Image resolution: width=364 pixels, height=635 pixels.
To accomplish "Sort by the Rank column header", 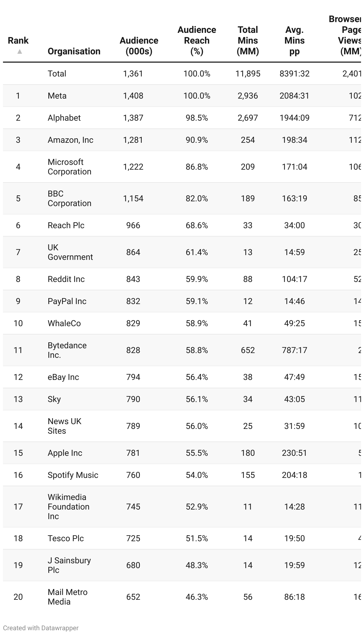I will pyautogui.click(x=18, y=41).
